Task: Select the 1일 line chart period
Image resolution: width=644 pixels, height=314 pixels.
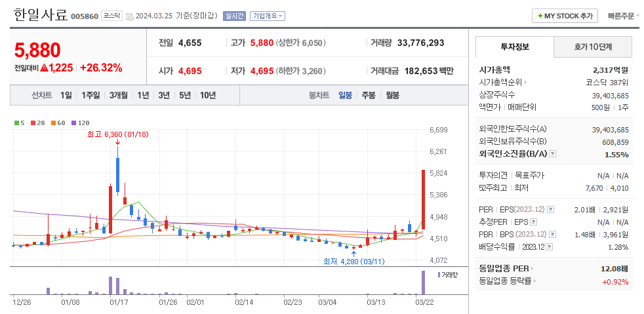Action: (x=66, y=96)
